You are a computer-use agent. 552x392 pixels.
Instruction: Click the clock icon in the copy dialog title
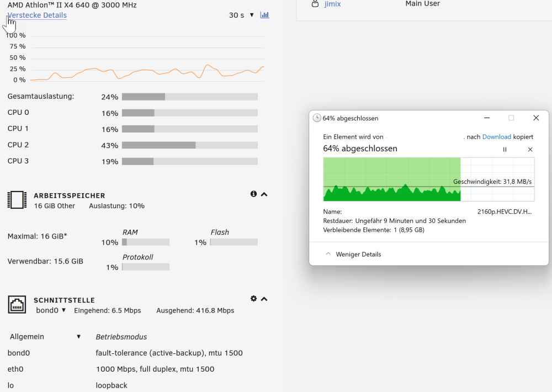(x=317, y=118)
